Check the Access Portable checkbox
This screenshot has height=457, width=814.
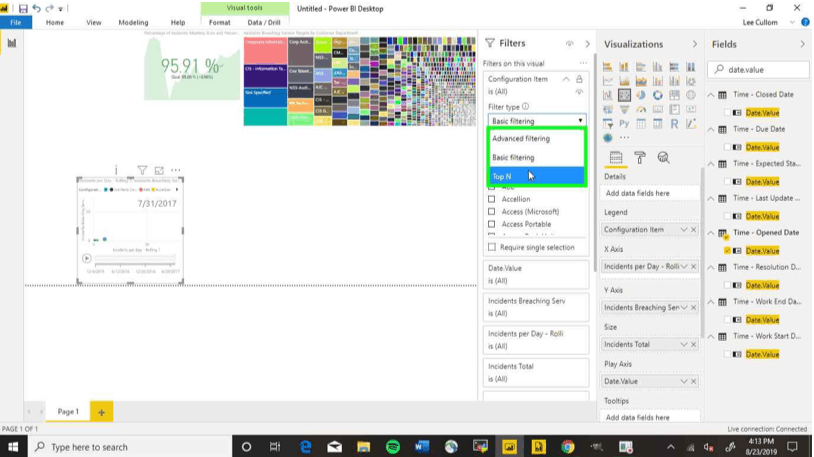click(492, 224)
